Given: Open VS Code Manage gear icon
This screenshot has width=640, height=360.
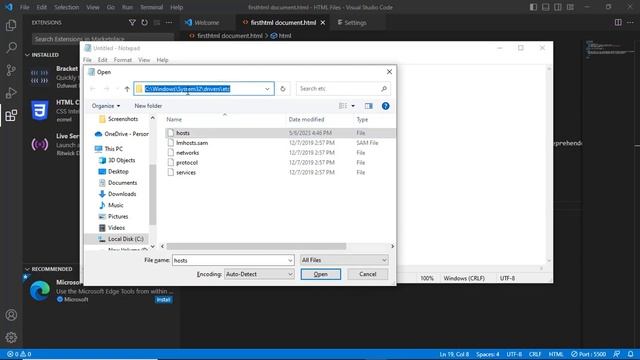Looking at the screenshot, I should pos(11,338).
